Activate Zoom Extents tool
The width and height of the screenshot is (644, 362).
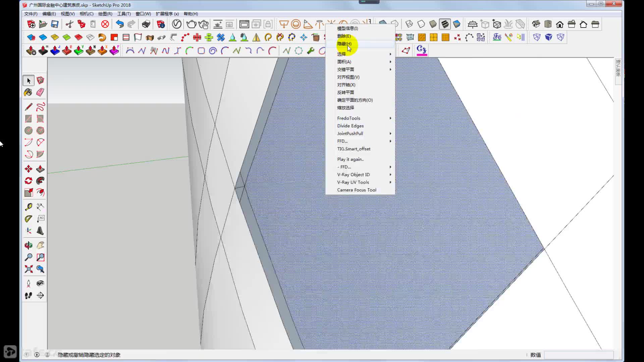29,269
